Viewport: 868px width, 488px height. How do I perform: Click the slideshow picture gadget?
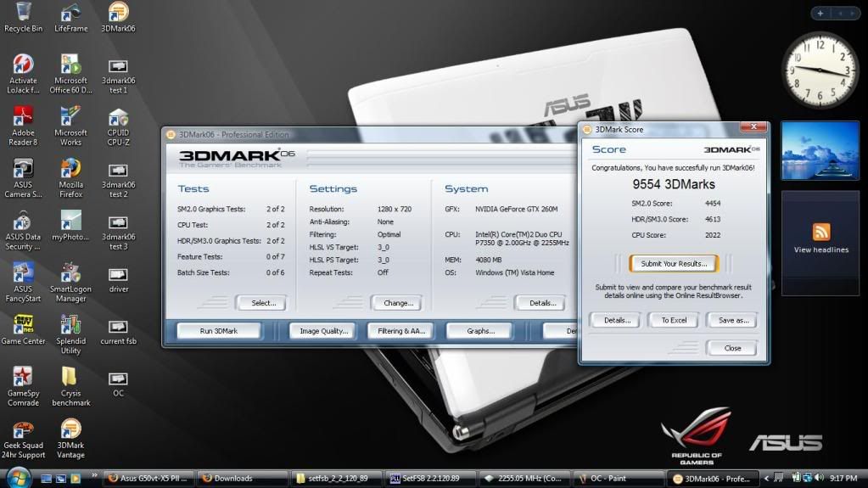[820, 151]
